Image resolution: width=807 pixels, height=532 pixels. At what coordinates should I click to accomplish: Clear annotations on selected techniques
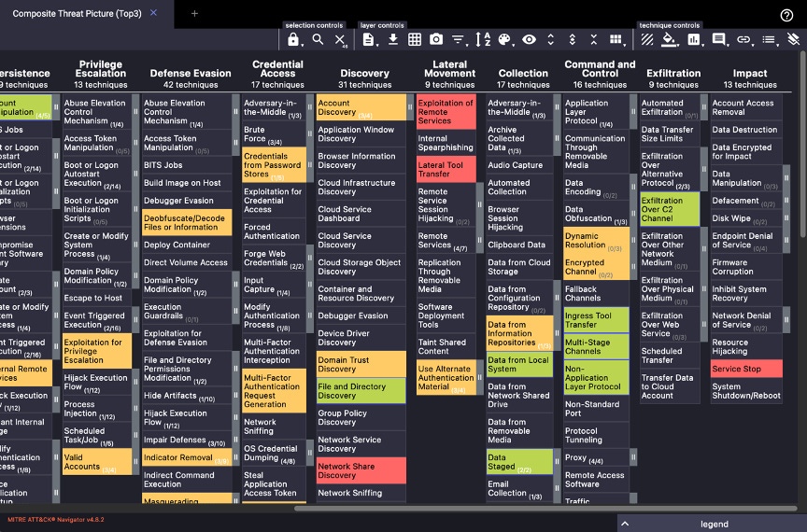coord(794,39)
